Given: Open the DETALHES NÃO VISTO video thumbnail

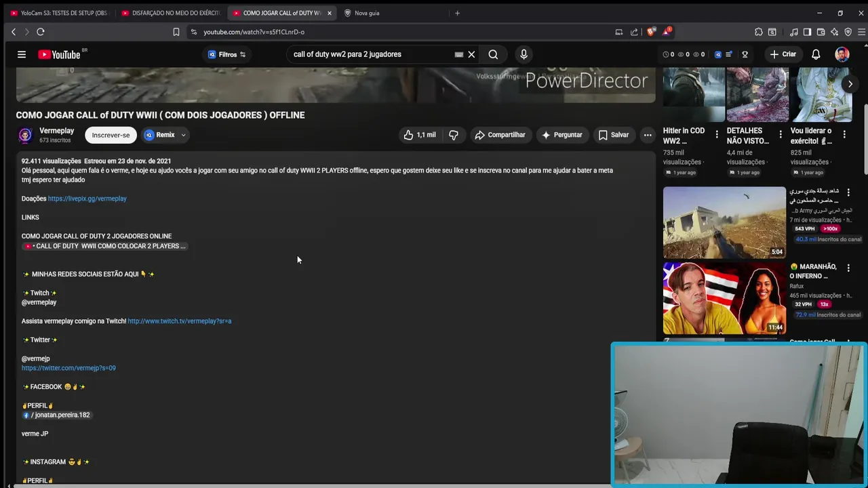Looking at the screenshot, I should (x=757, y=94).
